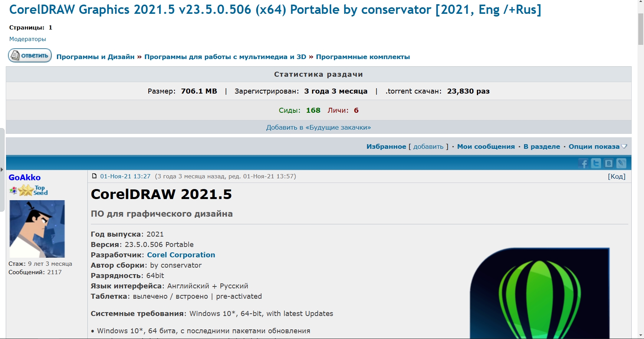
Task: Open the Модераторы link
Action: 28,39
